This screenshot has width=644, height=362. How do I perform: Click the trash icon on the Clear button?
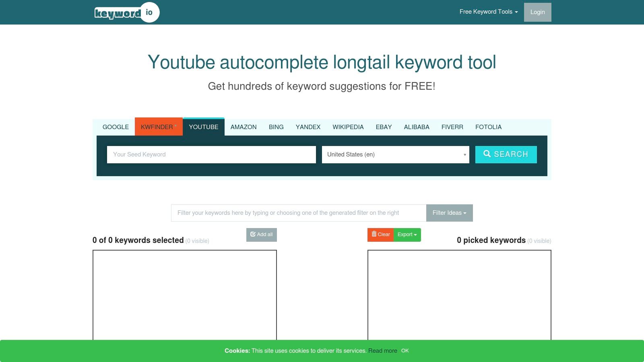click(x=374, y=234)
